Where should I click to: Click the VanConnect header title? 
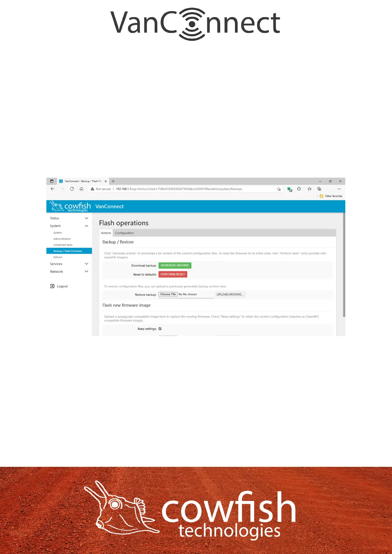(x=109, y=206)
